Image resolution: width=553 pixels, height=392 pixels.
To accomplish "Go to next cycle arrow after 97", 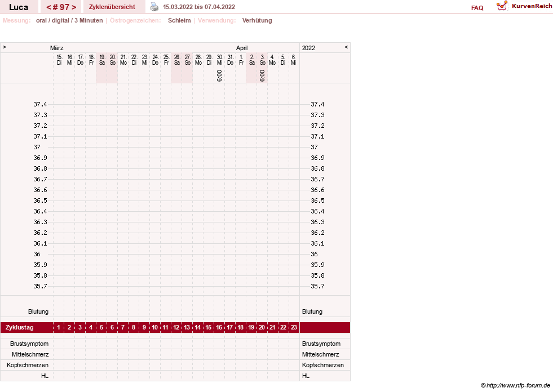I will coord(74,7).
